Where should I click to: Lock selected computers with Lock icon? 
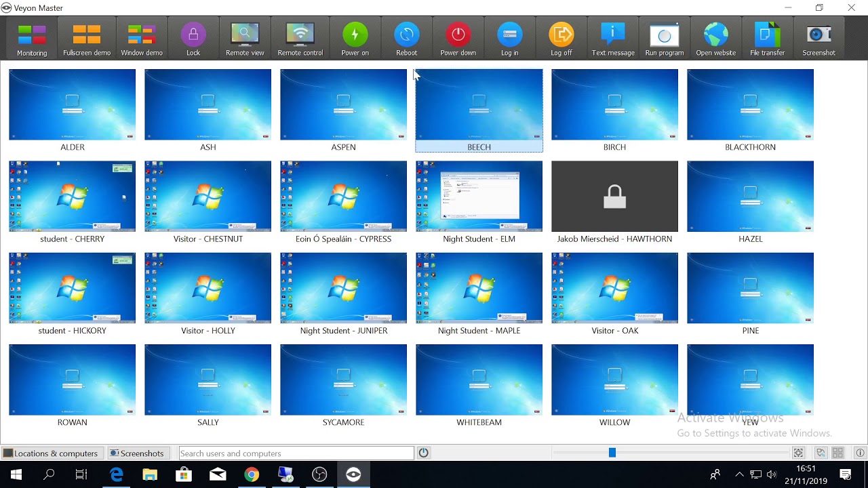click(193, 39)
